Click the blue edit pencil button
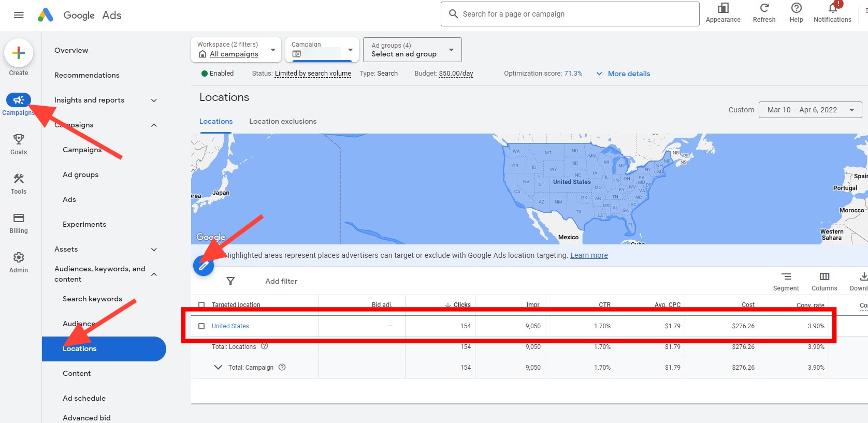The height and width of the screenshot is (423, 868). 204,266
